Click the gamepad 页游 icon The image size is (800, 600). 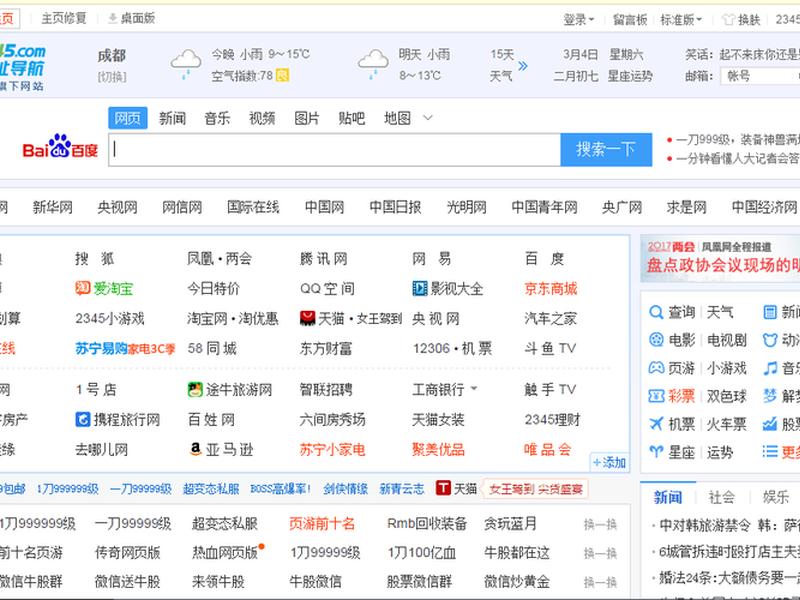tap(656, 368)
